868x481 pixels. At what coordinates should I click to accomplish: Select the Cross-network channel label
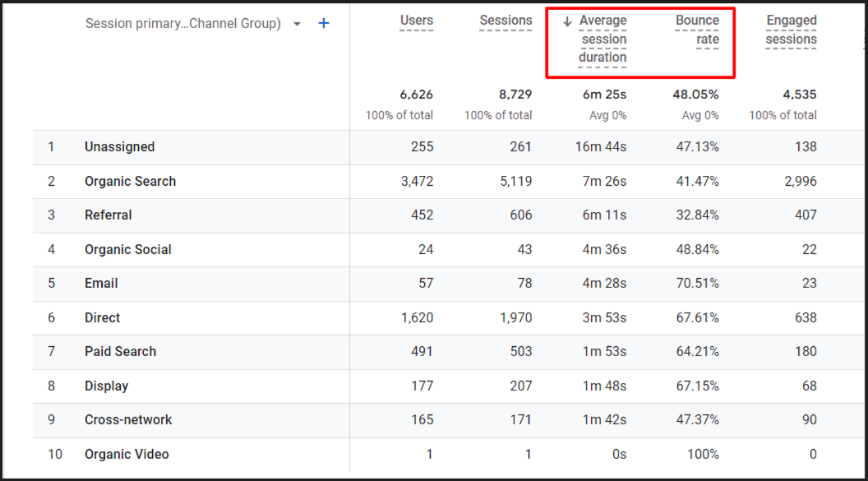(127, 419)
